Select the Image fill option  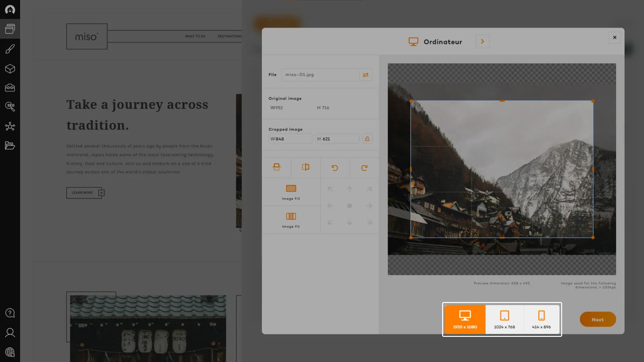pos(291,192)
